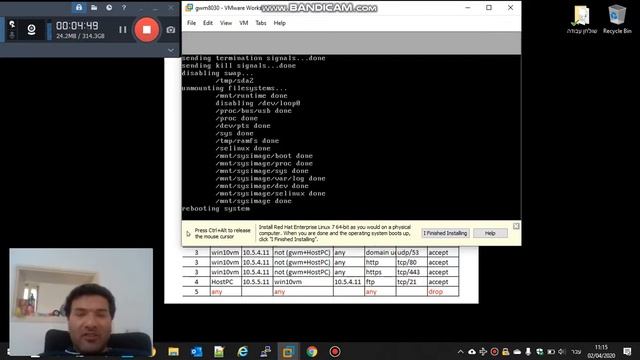Switch to VMware Workstation on taskbar
640x360 pixels.
(x=289, y=351)
